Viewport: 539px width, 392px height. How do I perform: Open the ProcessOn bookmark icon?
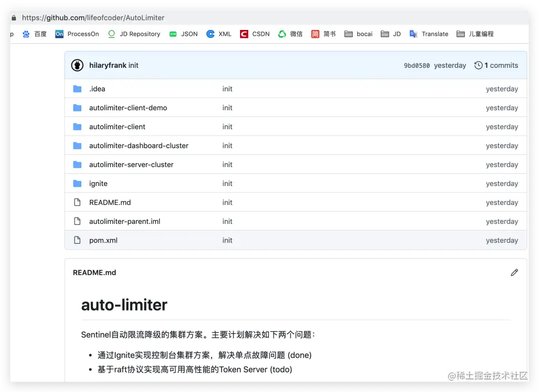point(59,34)
